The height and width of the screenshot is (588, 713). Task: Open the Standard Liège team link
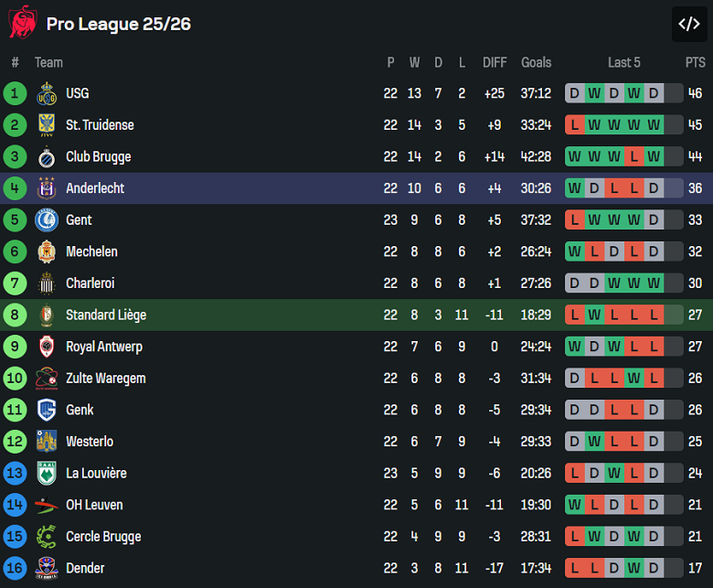[x=106, y=315]
